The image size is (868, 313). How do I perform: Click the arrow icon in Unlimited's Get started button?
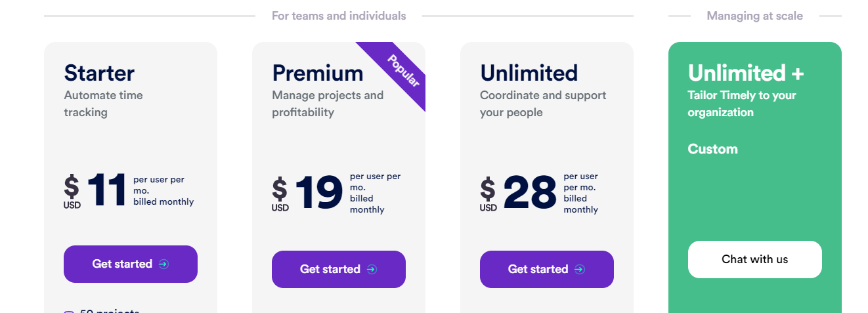point(579,269)
